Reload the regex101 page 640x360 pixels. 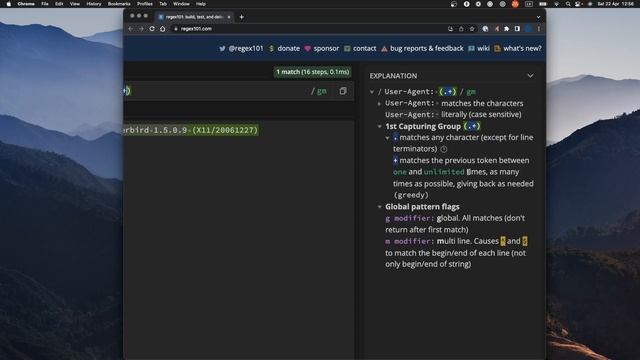tap(152, 29)
